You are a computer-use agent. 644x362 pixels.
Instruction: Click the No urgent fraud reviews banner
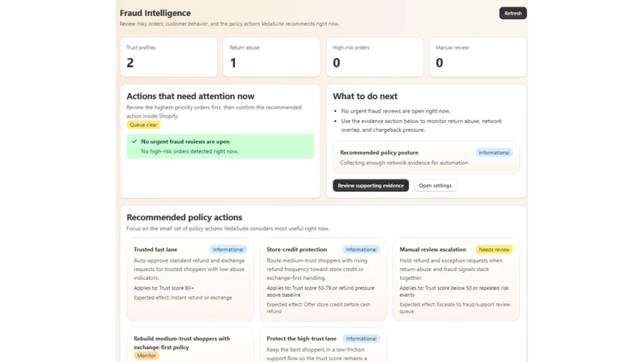[x=220, y=146]
